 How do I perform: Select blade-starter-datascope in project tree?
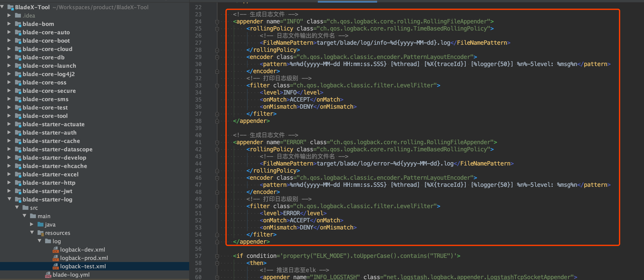[57, 149]
